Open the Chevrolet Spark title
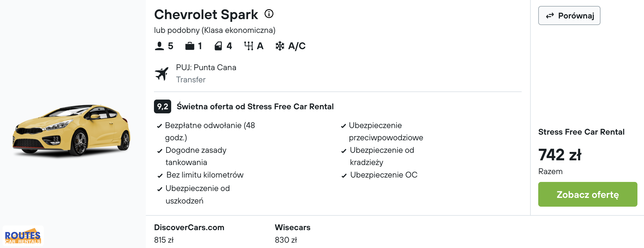This screenshot has height=248, width=644. point(206,14)
